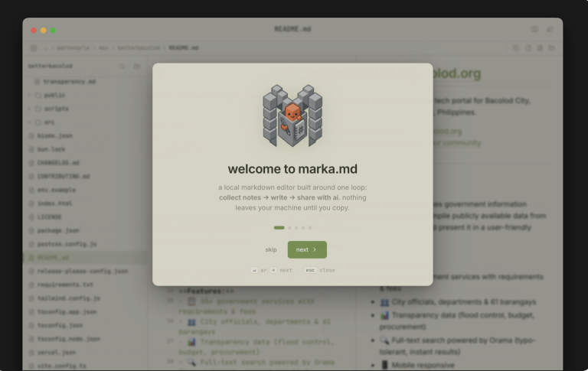Open requirements.txt in the file tree
This screenshot has width=588, height=371.
point(65,285)
